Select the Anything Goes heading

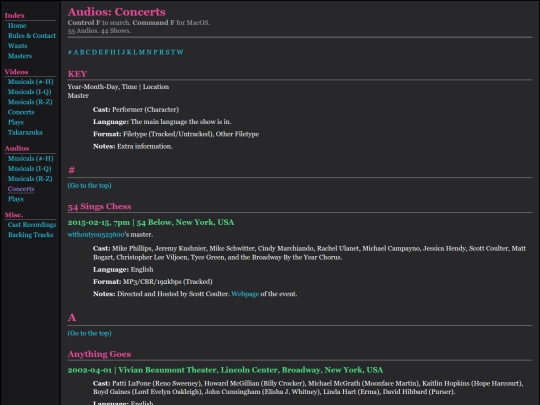[x=100, y=354]
